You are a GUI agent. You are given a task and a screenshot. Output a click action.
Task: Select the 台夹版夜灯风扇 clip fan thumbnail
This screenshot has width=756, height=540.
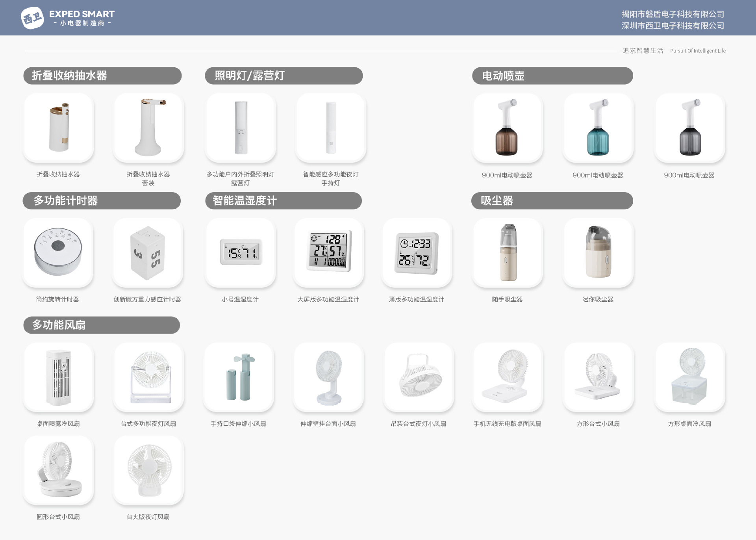click(x=148, y=470)
